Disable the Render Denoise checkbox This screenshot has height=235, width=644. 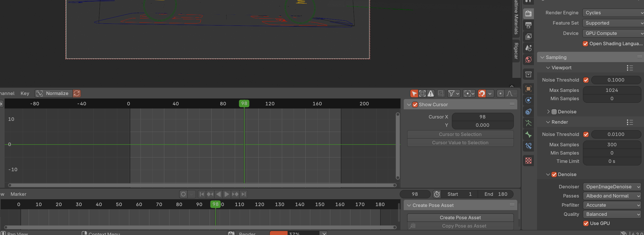554,175
